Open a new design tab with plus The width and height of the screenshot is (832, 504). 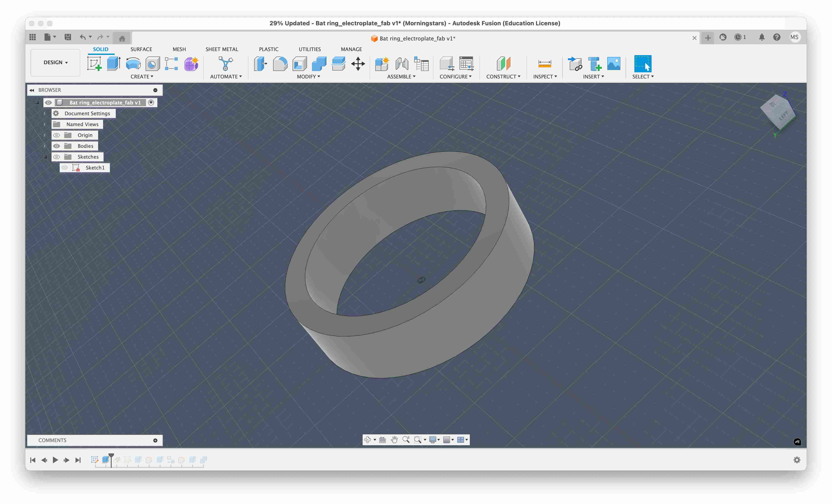pyautogui.click(x=708, y=38)
